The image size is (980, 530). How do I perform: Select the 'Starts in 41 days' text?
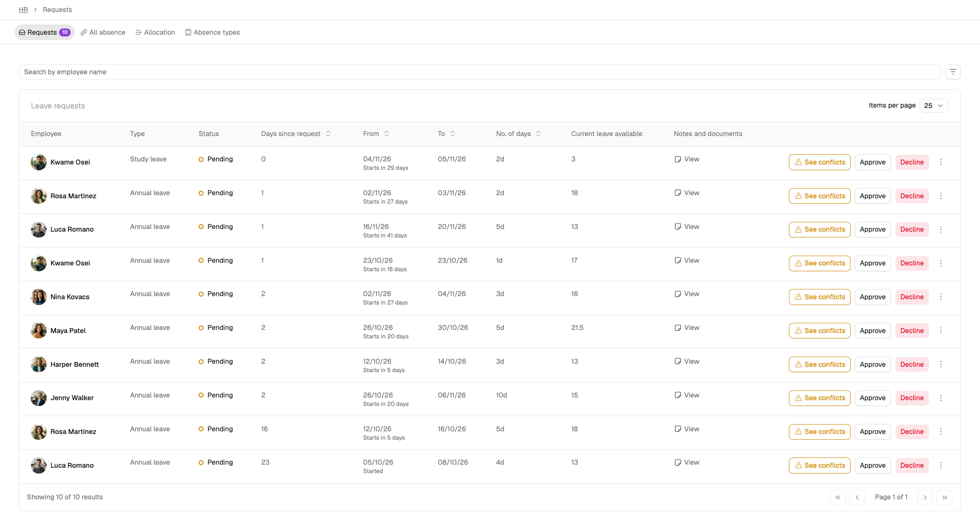385,236
